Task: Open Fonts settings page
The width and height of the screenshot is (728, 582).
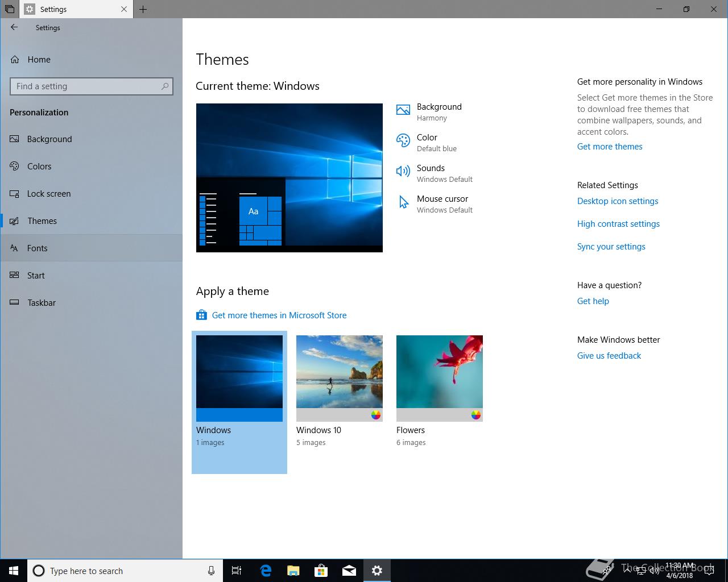Action: 91,248
